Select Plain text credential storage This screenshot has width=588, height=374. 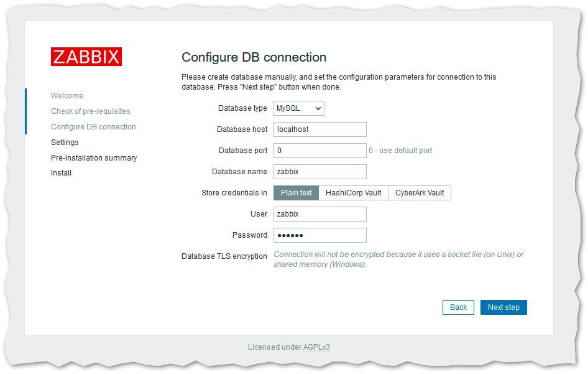coord(296,193)
